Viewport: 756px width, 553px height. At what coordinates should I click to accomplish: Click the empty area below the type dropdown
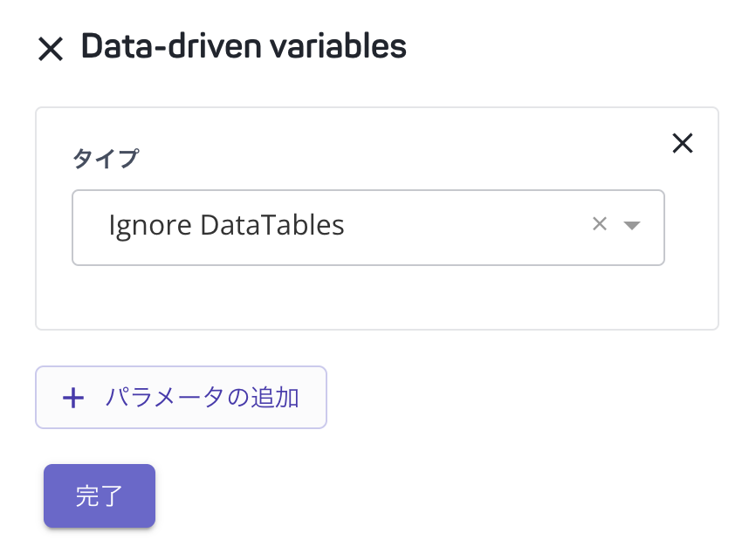[376, 297]
